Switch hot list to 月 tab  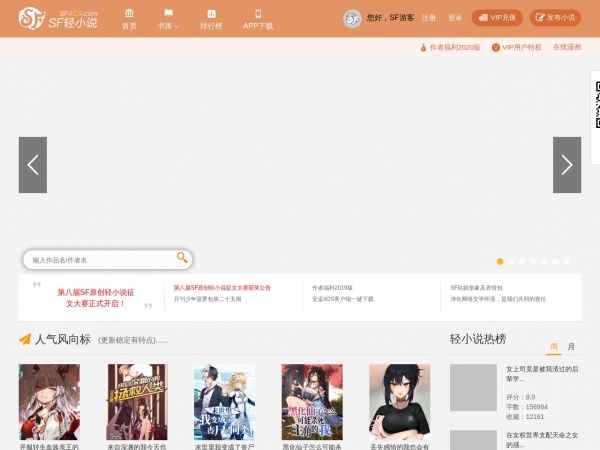571,347
